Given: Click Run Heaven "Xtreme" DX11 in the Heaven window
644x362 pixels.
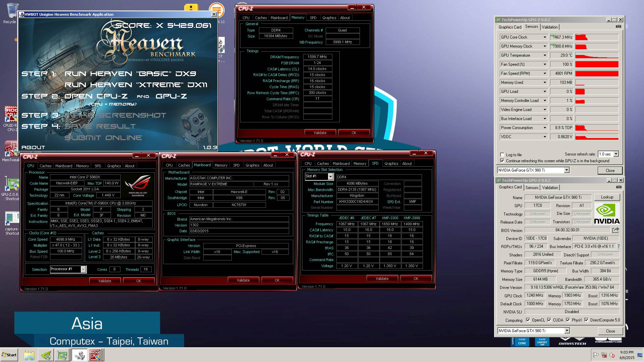Looking at the screenshot, I should click(x=136, y=85).
